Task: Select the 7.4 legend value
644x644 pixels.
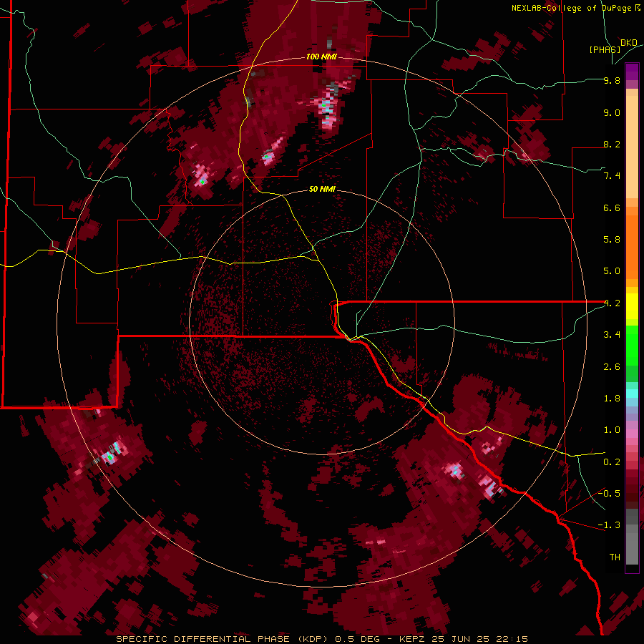Action: [612, 176]
